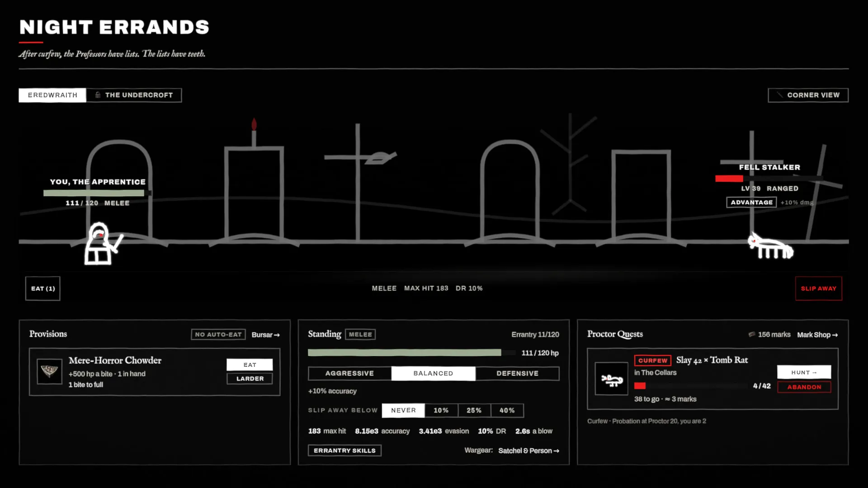This screenshot has height=488, width=868.
Task: Click the apprentice character sprite
Action: coord(103,244)
